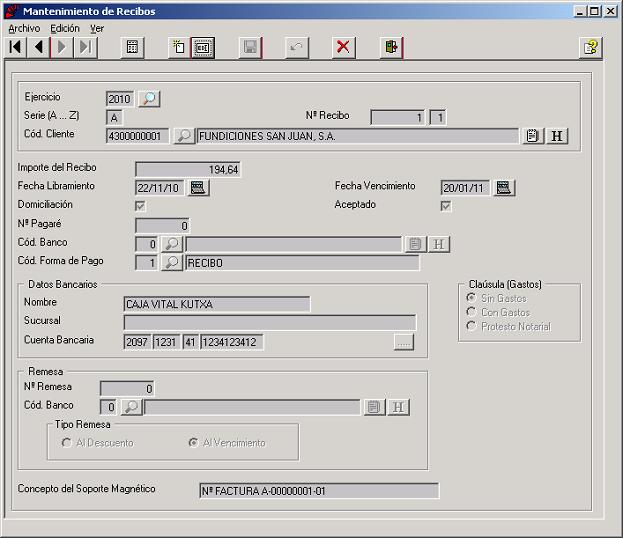This screenshot has height=538, width=623.
Task: Click H button beside client name
Action: pyautogui.click(x=557, y=136)
